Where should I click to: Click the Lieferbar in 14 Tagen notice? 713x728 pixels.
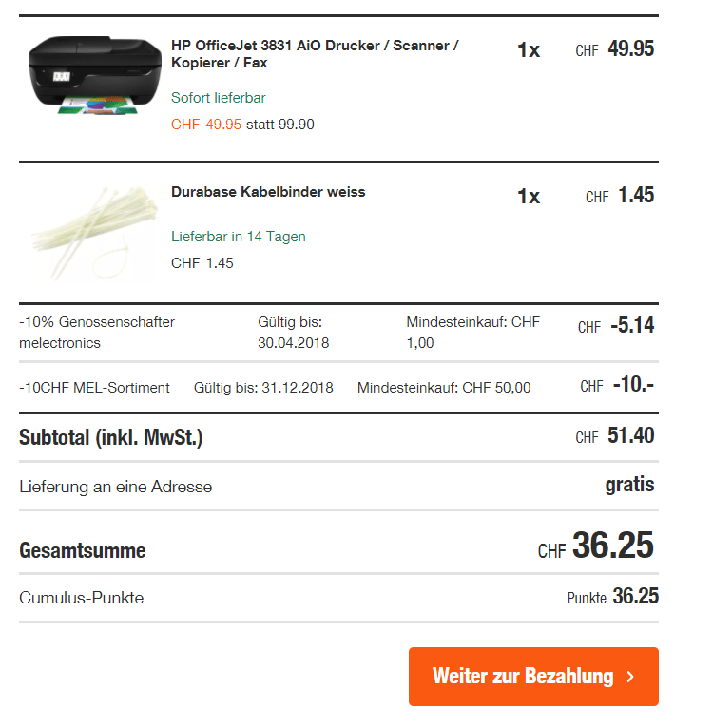(239, 237)
